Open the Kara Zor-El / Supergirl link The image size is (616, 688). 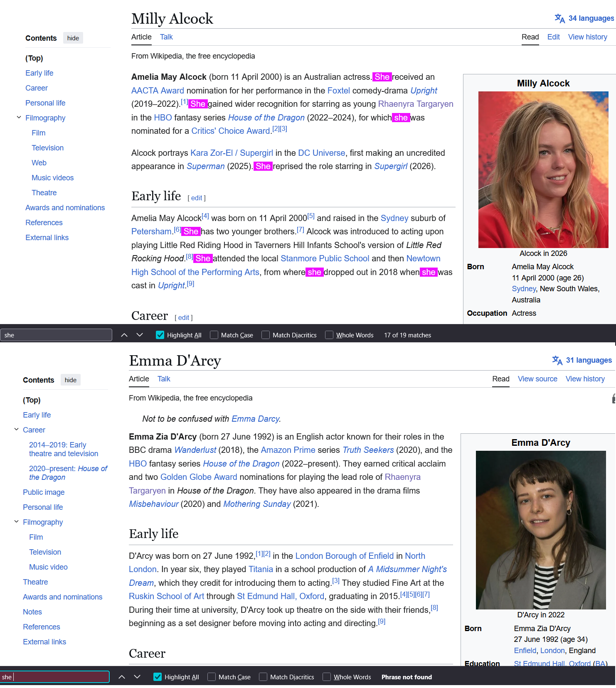coord(232,153)
